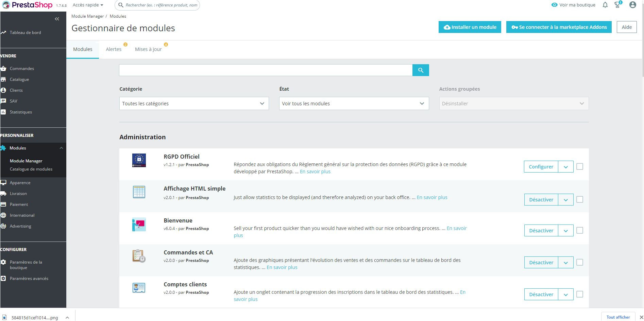This screenshot has height=321, width=644.
Task: Switch to the Mises à jour tab
Action: 148,49
